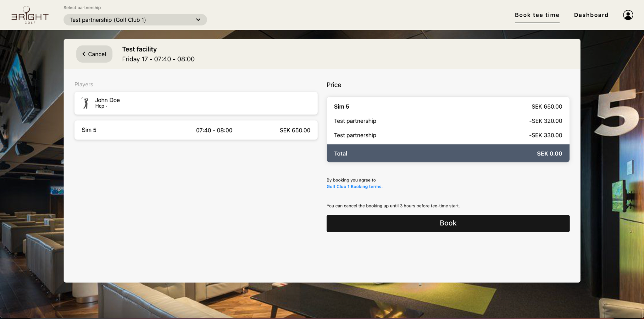Click the Test facility heading

click(139, 49)
